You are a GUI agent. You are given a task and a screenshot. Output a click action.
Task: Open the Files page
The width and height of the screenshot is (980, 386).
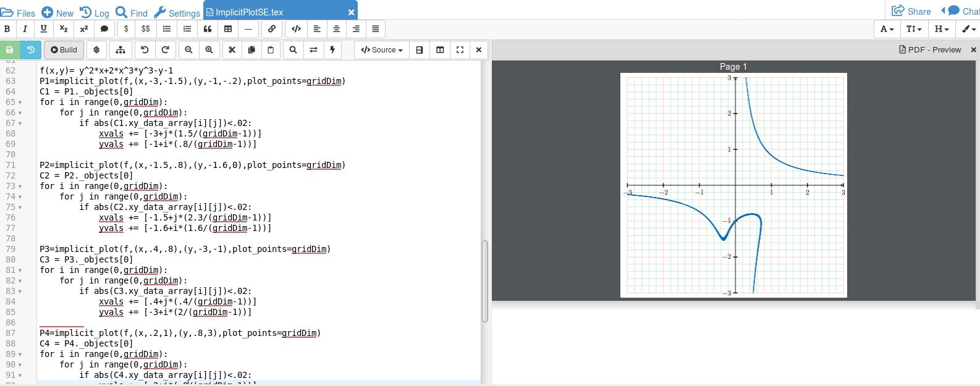click(18, 12)
